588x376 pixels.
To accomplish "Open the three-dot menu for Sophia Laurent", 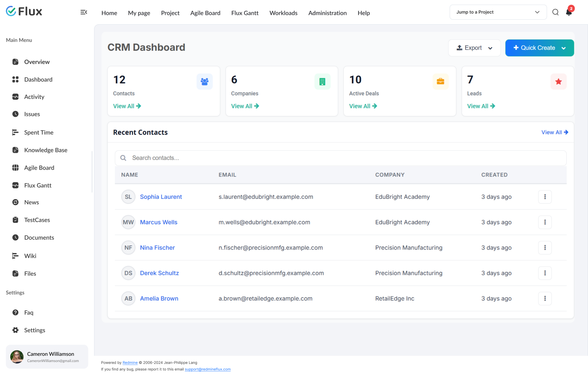I will click(545, 197).
